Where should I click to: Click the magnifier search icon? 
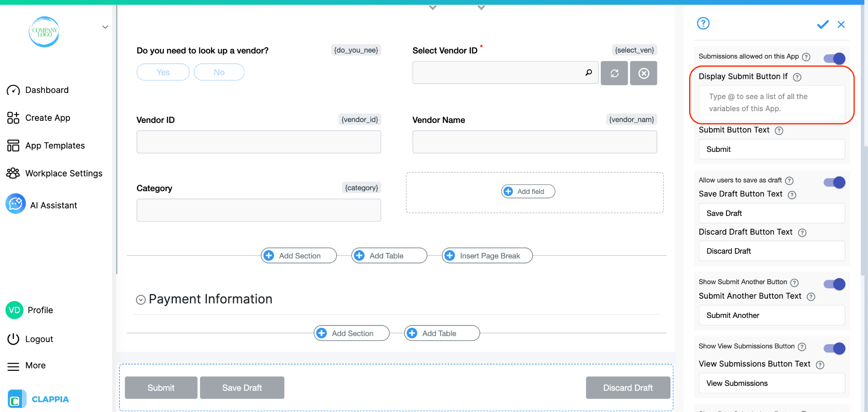[x=589, y=73]
